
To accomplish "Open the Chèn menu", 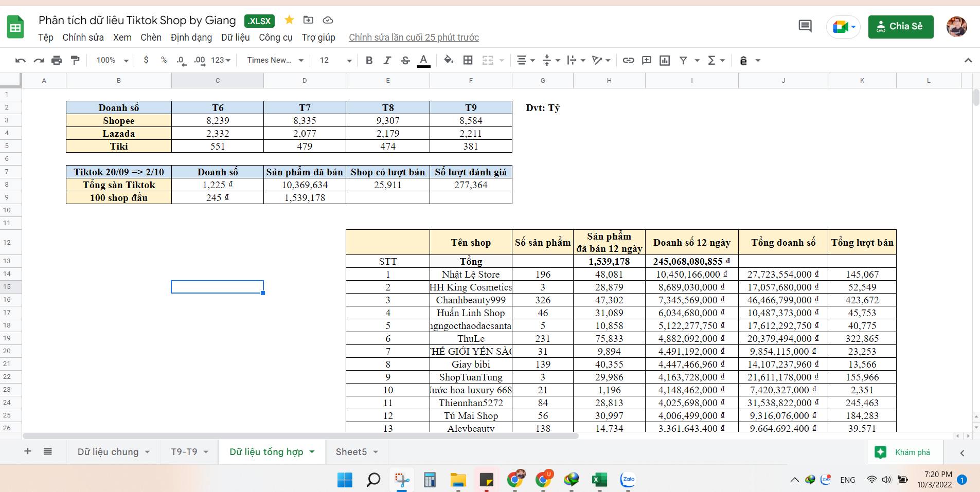I will [x=151, y=38].
